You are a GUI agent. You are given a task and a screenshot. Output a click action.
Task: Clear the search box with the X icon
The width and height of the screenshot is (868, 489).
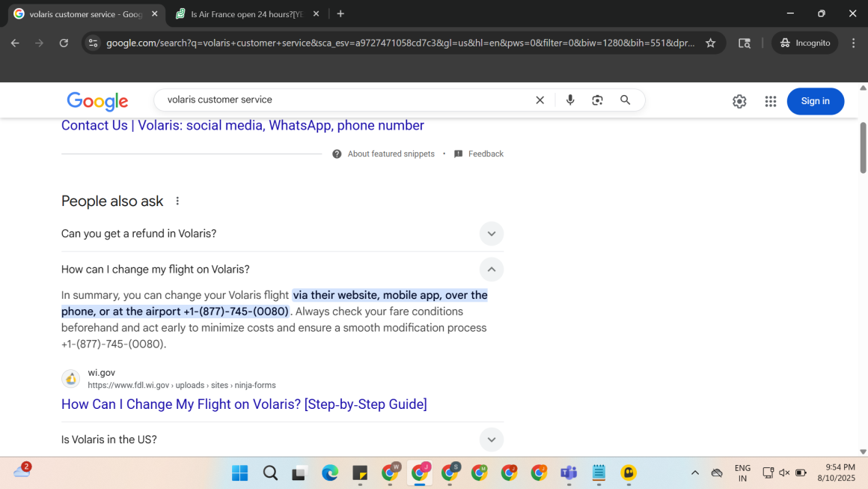click(x=540, y=100)
